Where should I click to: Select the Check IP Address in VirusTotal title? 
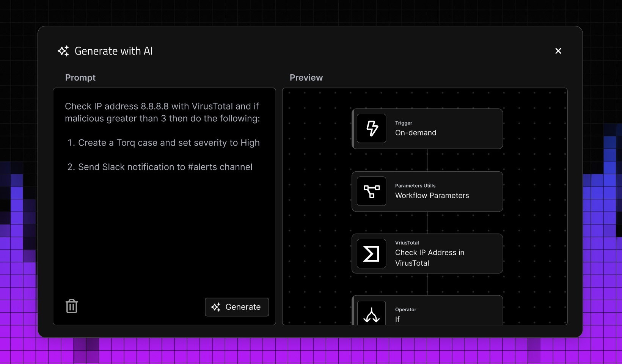tap(429, 258)
